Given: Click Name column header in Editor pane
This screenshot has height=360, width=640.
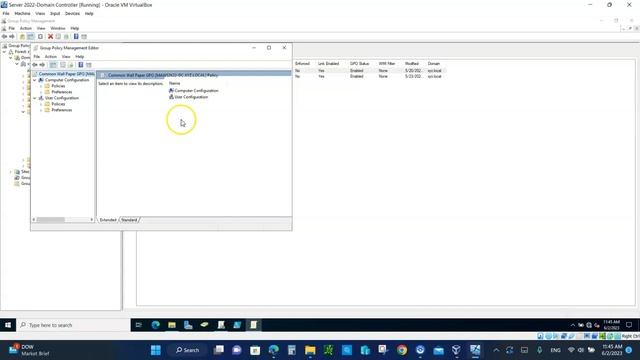Looking at the screenshot, I should 174,83.
